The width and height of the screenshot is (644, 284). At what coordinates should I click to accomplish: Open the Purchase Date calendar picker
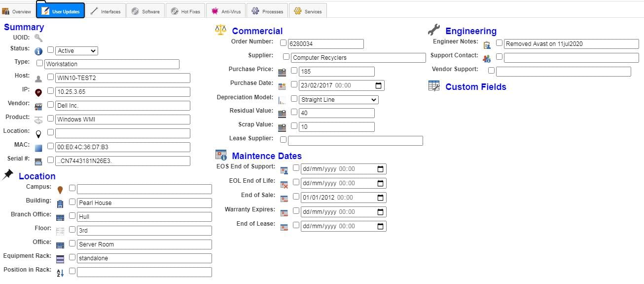(x=379, y=85)
